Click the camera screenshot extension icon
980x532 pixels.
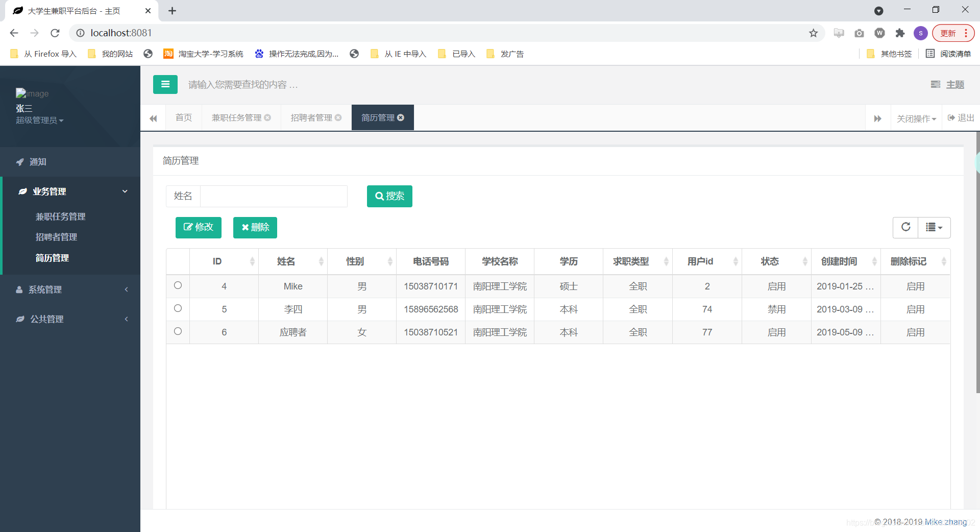point(859,33)
